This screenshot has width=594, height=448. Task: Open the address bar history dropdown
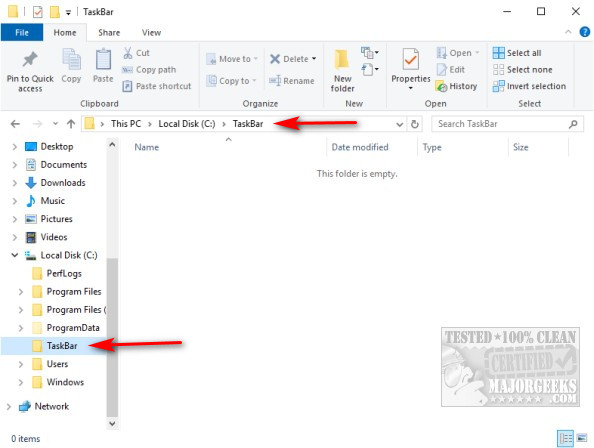(399, 124)
